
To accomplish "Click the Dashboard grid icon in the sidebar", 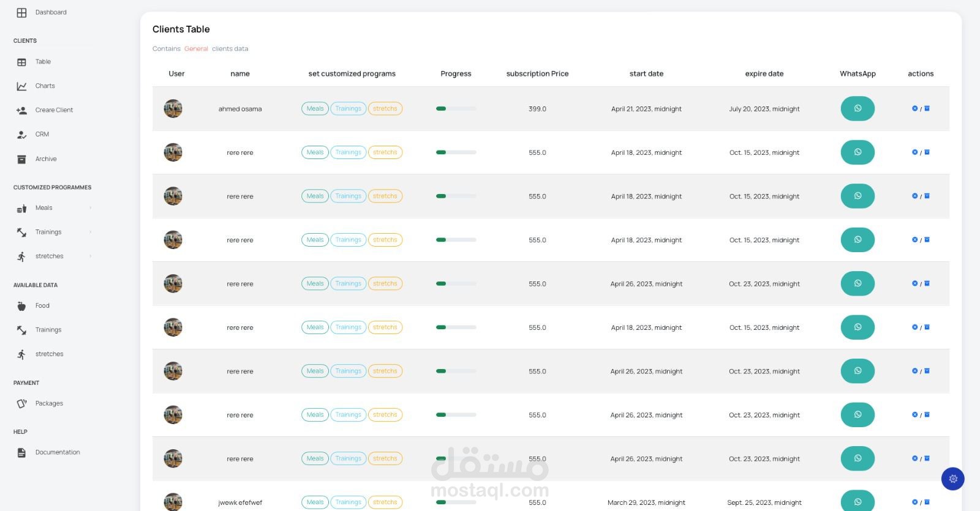I will pos(21,12).
